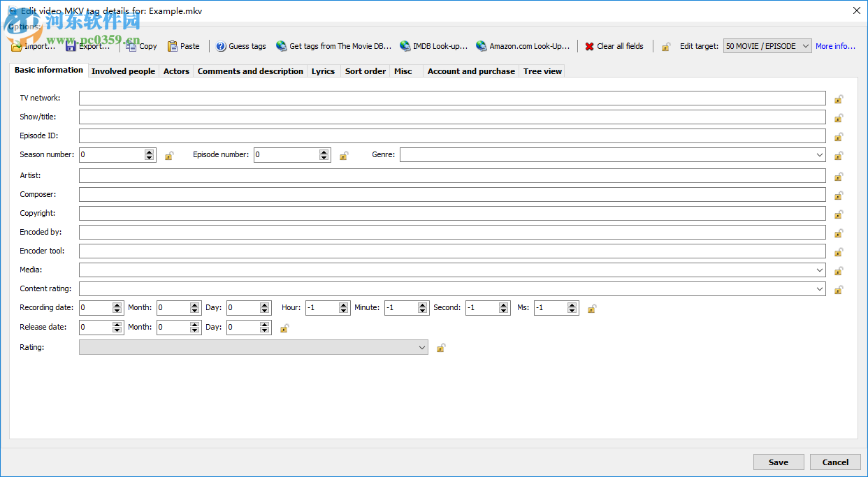Screen dimensions: 868x477
Task: Get tags from The Movie DB
Action: [x=333, y=45]
